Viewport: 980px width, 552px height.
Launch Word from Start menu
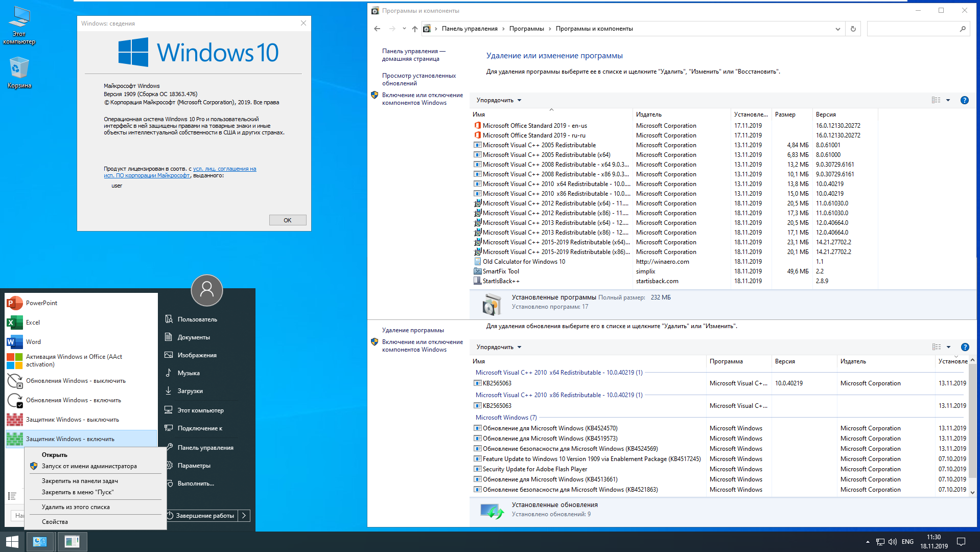[81, 342]
